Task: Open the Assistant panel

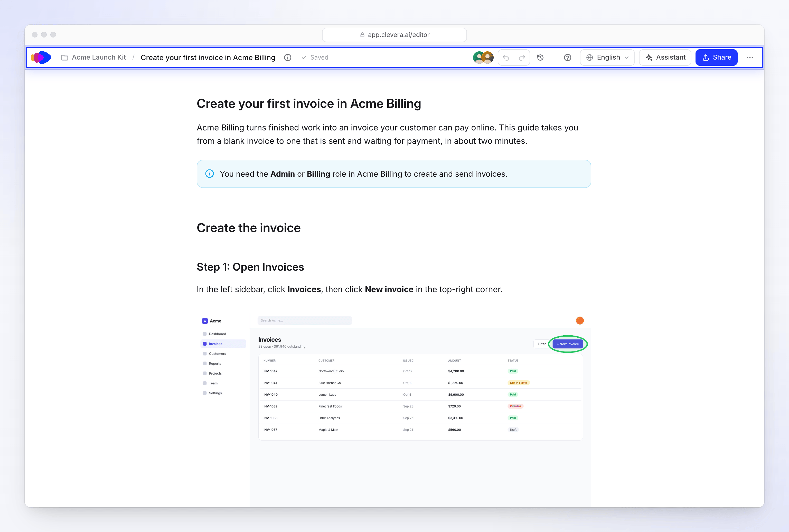Action: (665, 57)
